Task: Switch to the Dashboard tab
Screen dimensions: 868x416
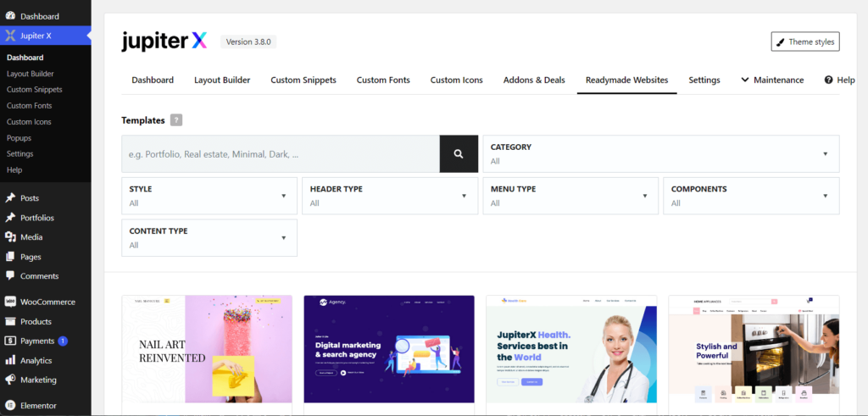Action: pyautogui.click(x=153, y=80)
